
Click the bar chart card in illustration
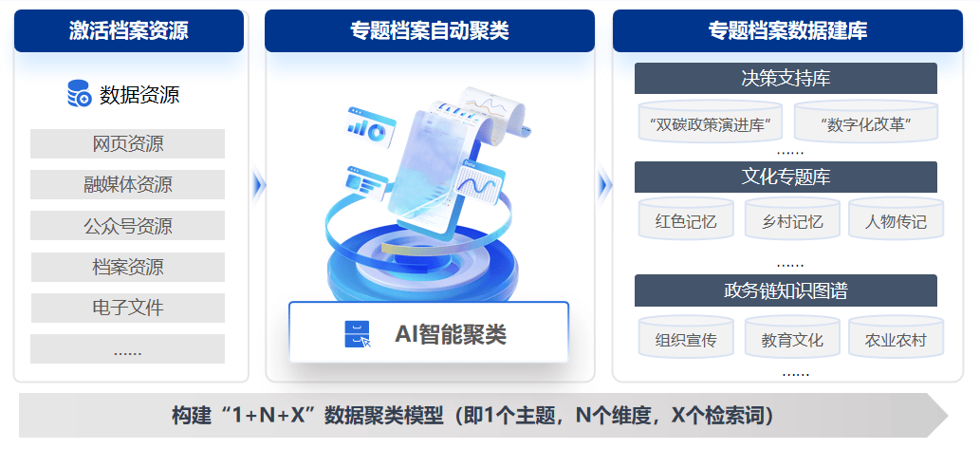coord(371,127)
